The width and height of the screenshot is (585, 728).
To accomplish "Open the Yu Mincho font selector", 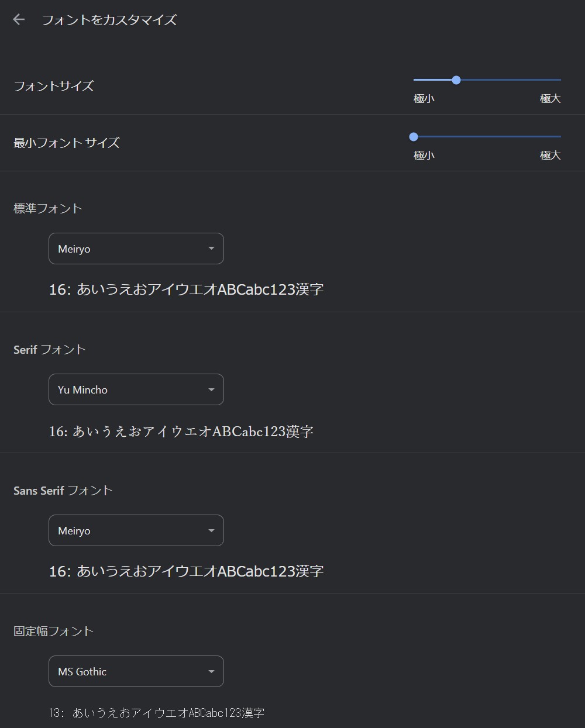I will point(136,389).
